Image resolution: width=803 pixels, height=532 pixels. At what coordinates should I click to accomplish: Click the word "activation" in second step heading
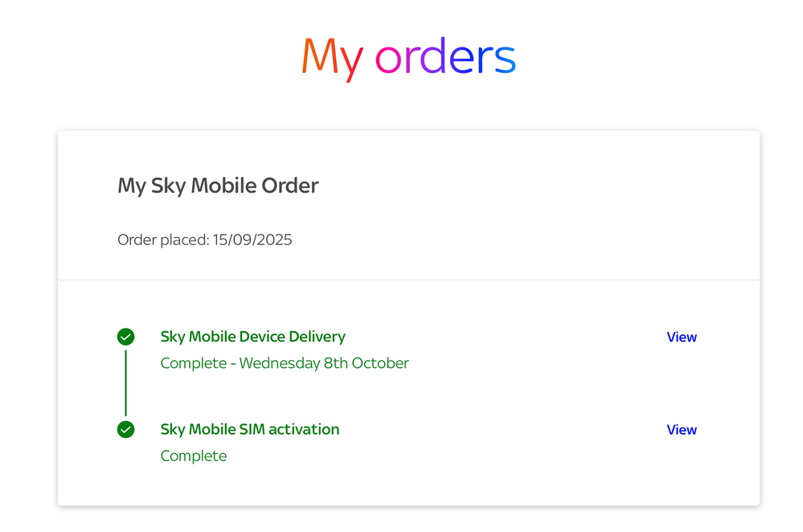pos(304,429)
